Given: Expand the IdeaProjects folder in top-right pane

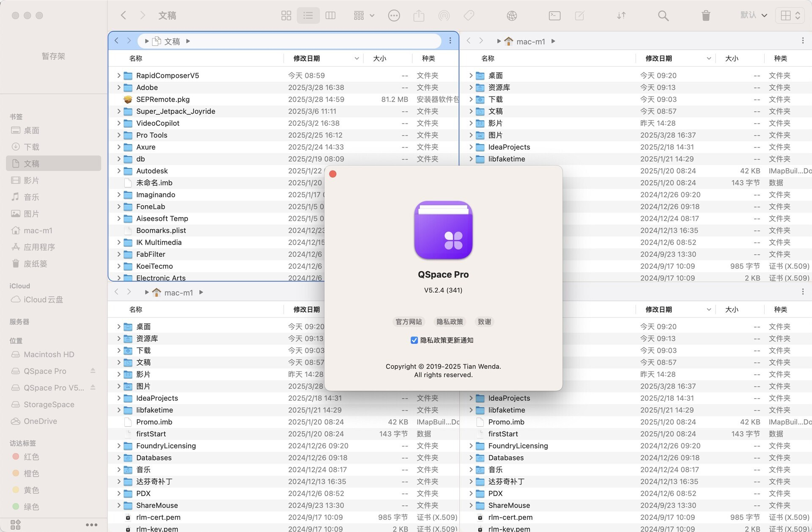Looking at the screenshot, I should pos(471,147).
